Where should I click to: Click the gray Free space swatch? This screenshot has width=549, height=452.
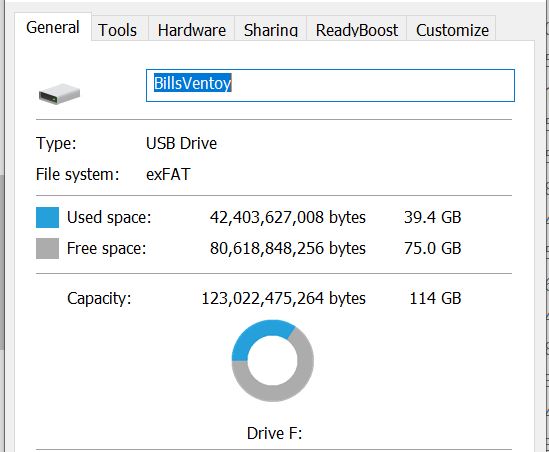pyautogui.click(x=47, y=248)
